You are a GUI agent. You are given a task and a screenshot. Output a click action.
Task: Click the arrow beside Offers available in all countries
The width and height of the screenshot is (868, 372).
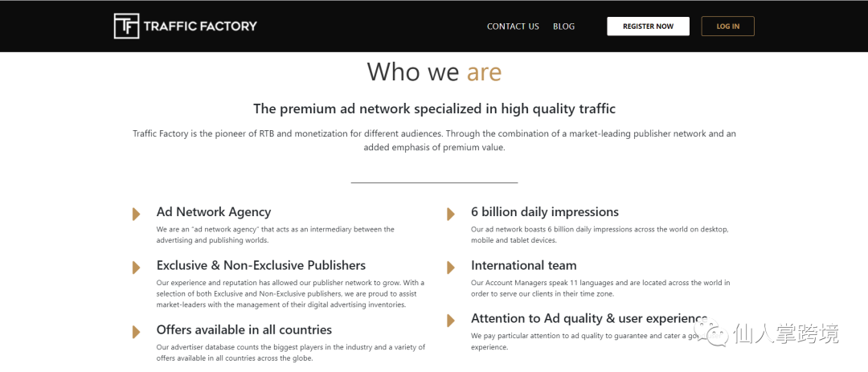(x=136, y=332)
